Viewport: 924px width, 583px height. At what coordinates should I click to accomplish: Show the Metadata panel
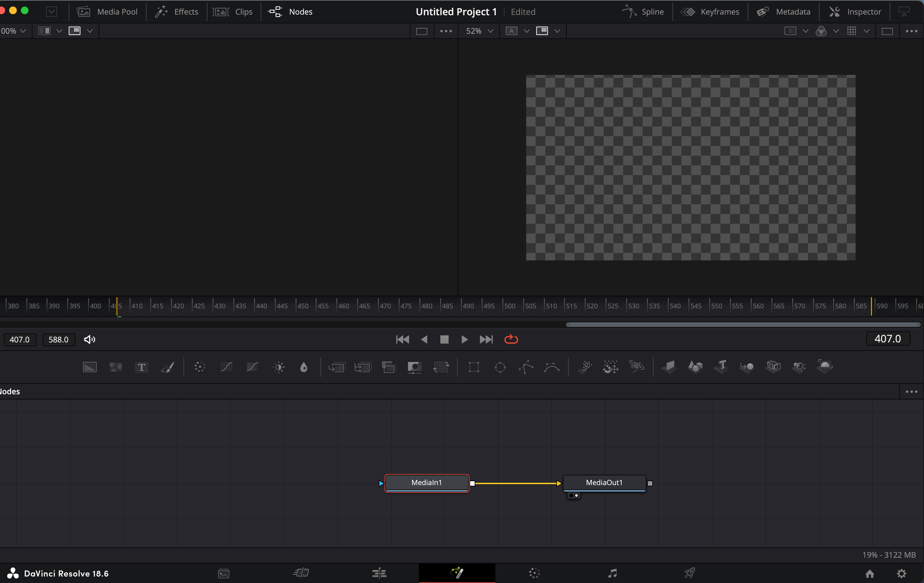[784, 12]
